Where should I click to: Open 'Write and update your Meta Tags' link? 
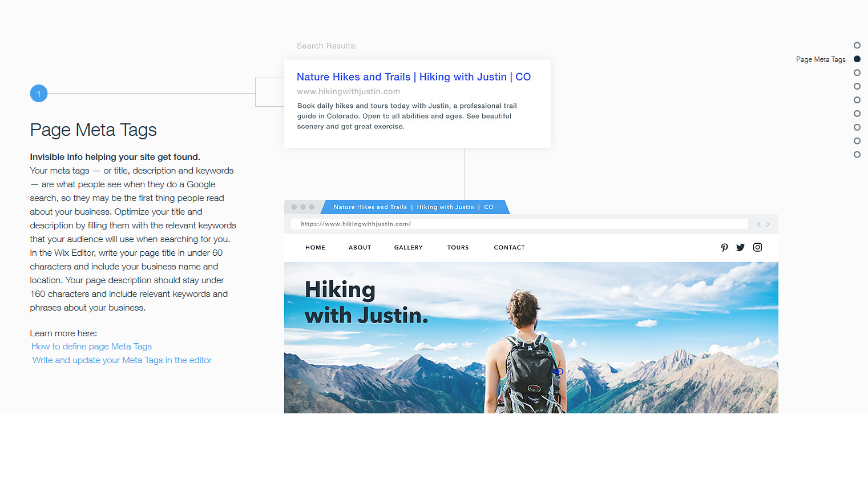click(x=122, y=360)
